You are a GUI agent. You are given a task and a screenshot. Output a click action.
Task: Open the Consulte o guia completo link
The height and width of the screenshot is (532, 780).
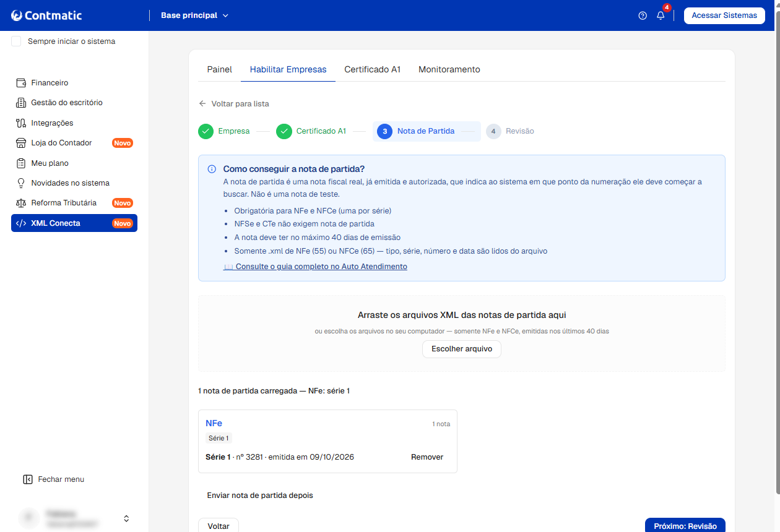click(315, 267)
